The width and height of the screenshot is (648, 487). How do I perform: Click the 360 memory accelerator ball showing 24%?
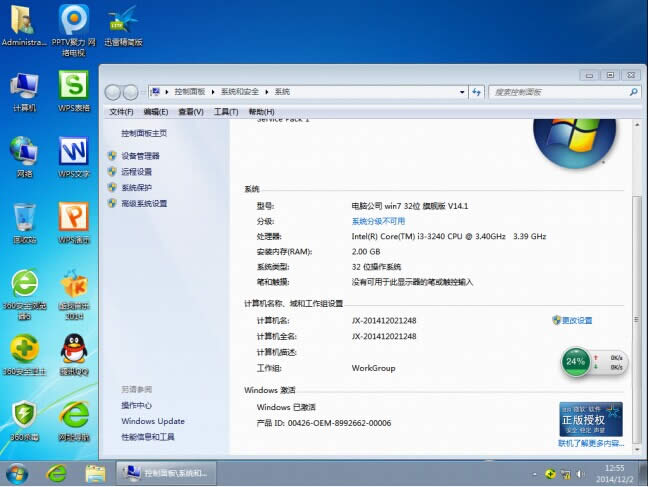[x=576, y=360]
